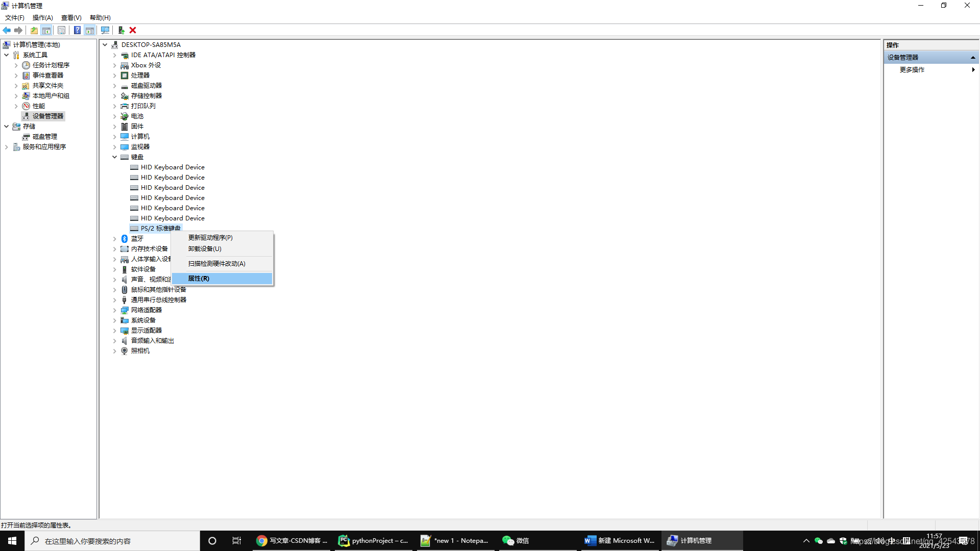The height and width of the screenshot is (551, 980).
Task: Collapse the 键盘 keyboard category
Action: 115,157
